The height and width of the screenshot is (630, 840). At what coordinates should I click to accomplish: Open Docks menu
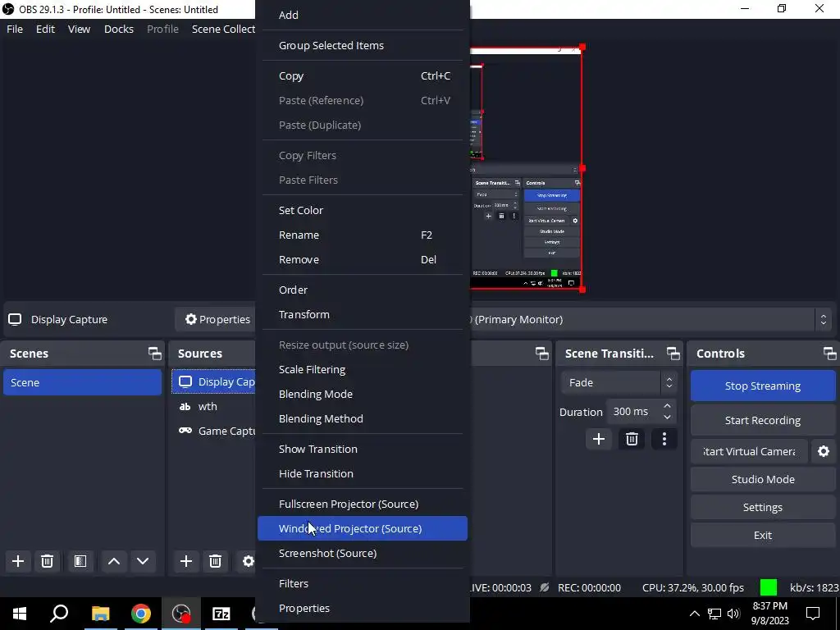click(118, 29)
